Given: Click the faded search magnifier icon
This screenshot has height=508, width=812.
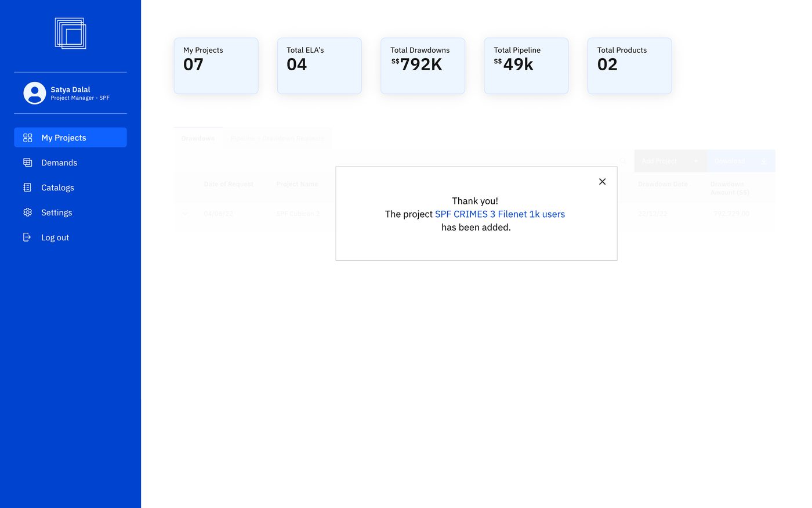Looking at the screenshot, I should click(623, 161).
